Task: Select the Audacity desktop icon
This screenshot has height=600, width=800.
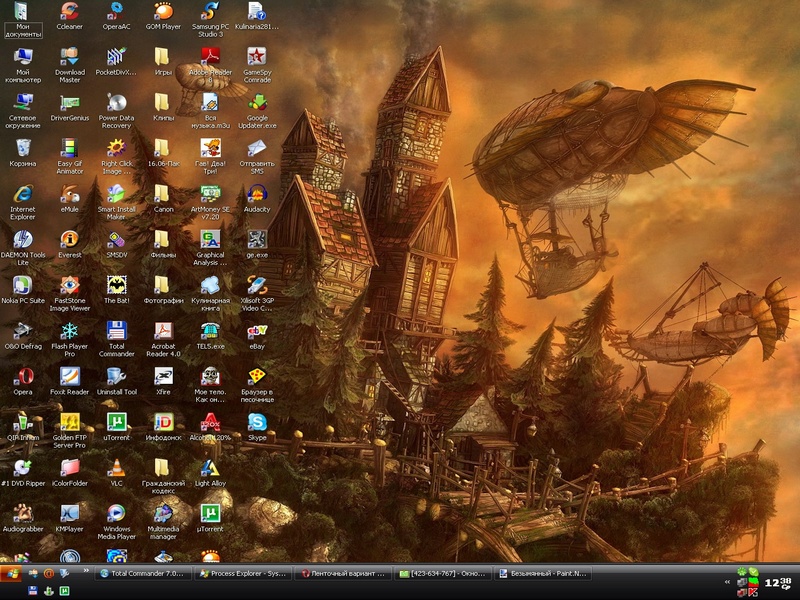Action: click(257, 194)
